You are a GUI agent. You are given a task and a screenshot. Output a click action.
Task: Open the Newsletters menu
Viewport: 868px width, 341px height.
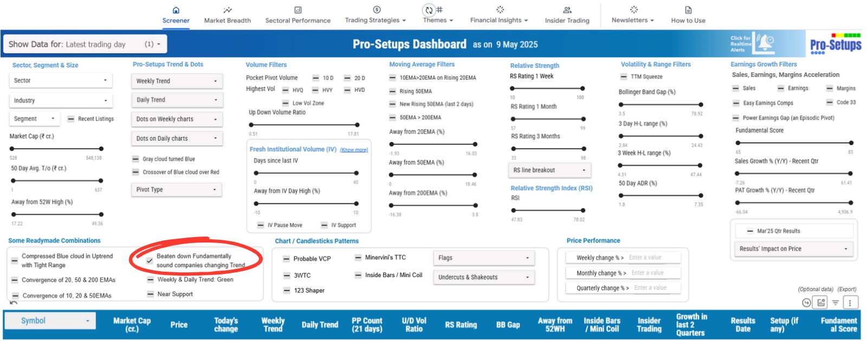pyautogui.click(x=633, y=20)
